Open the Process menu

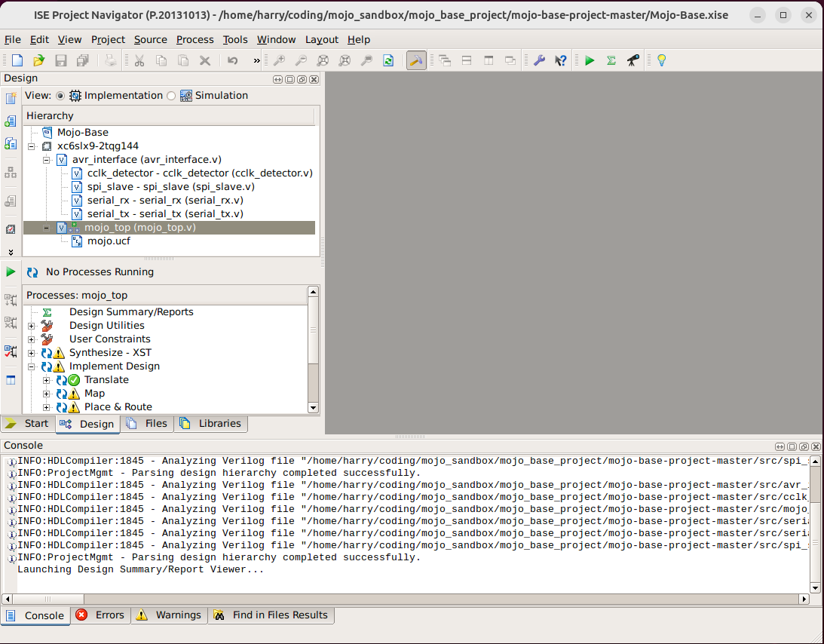(195, 39)
